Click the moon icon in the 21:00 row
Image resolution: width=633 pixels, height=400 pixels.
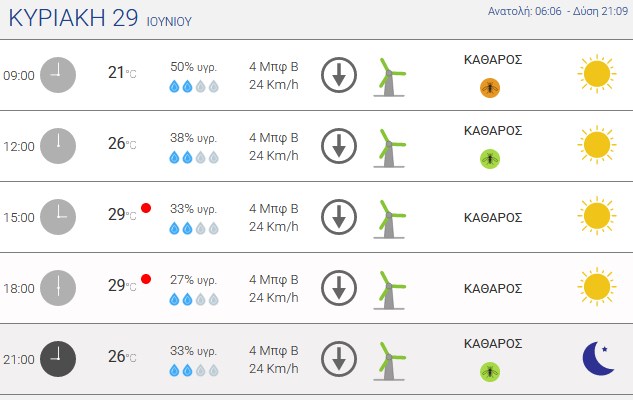[598, 358]
